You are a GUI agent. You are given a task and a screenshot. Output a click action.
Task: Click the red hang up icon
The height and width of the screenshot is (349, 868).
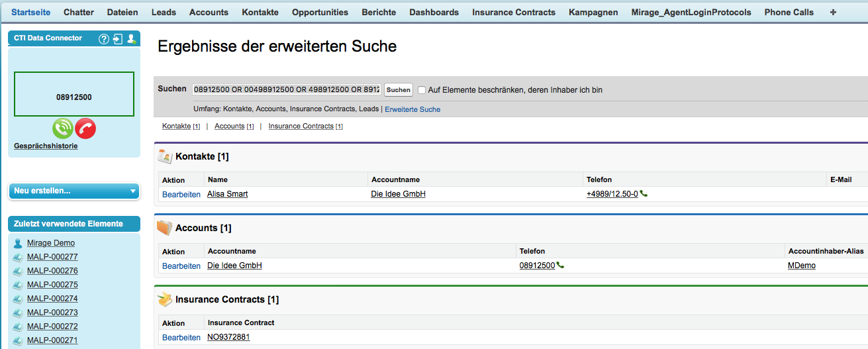(x=85, y=128)
